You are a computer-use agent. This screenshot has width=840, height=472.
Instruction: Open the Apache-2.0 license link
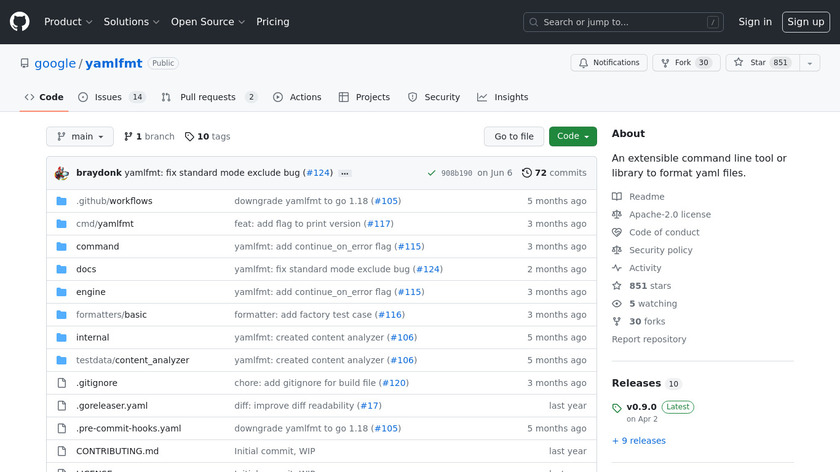[661, 214]
